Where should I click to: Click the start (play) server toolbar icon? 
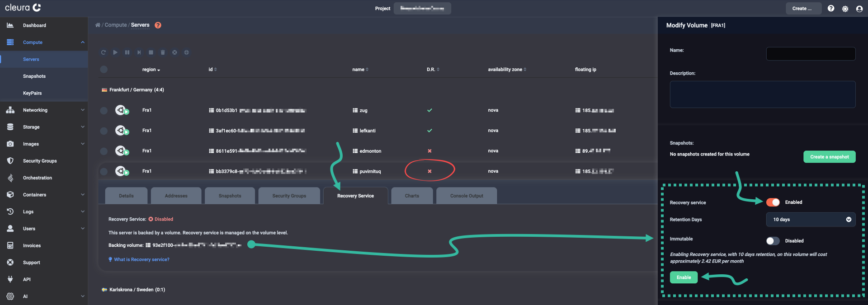click(x=115, y=52)
